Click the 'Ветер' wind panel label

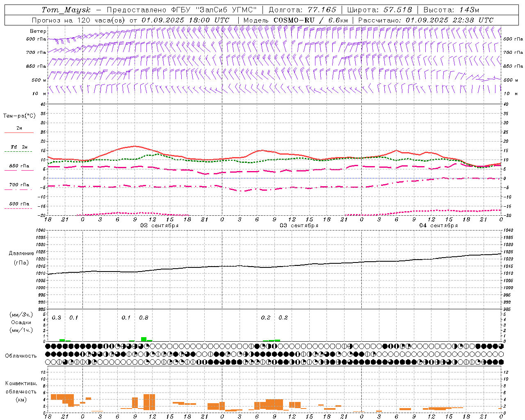(x=38, y=31)
